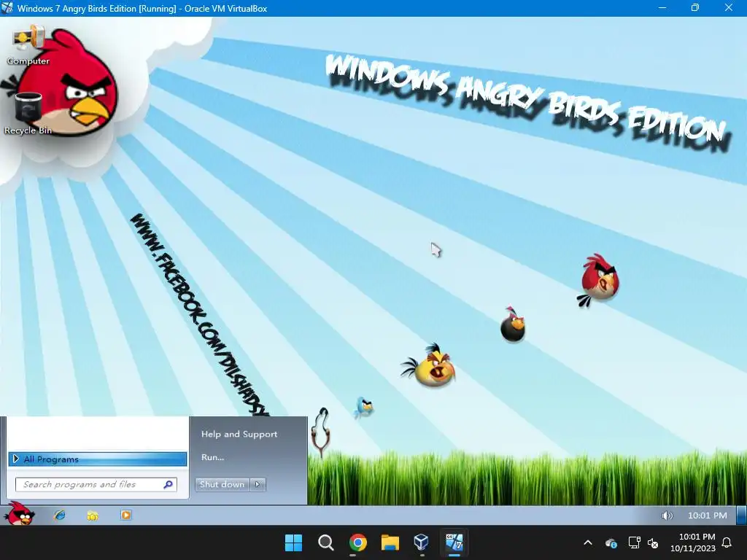Open VirtualBox Manager from host taskbar

[422, 542]
